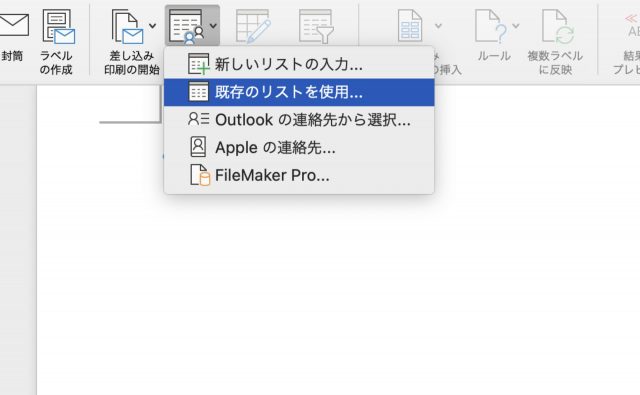Choose FileMaker Pro... menu entry

point(299,175)
